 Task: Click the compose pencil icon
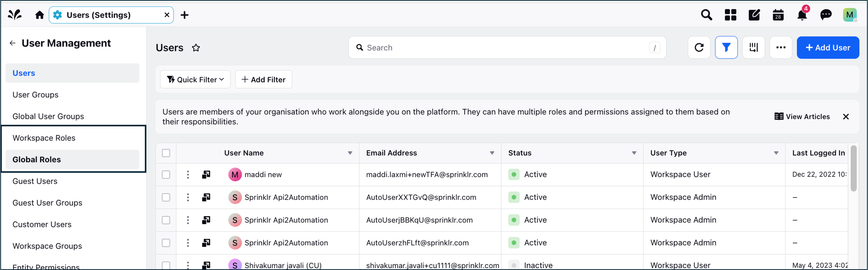(754, 15)
